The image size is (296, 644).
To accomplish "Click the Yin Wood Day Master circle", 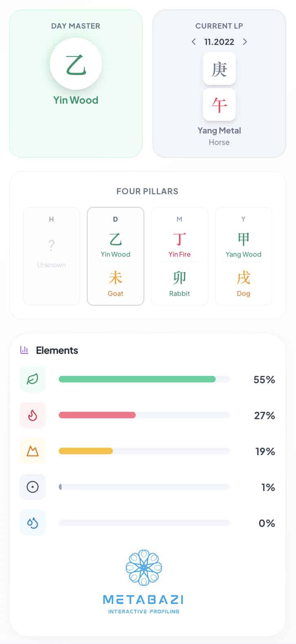I will [76, 64].
